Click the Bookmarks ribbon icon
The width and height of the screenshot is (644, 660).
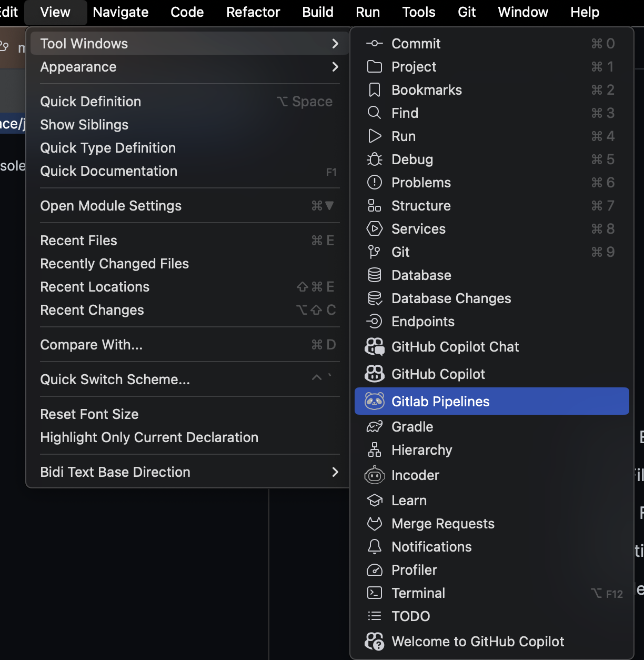pyautogui.click(x=374, y=90)
